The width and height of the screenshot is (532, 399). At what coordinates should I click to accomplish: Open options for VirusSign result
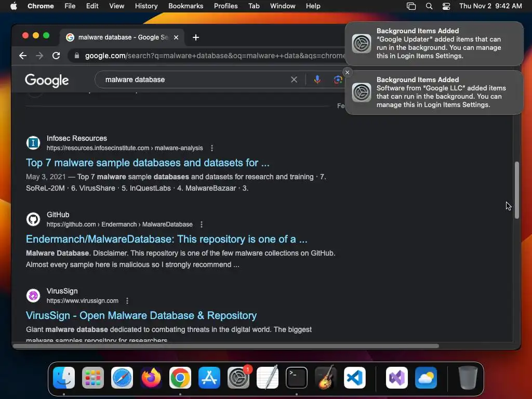pyautogui.click(x=127, y=301)
